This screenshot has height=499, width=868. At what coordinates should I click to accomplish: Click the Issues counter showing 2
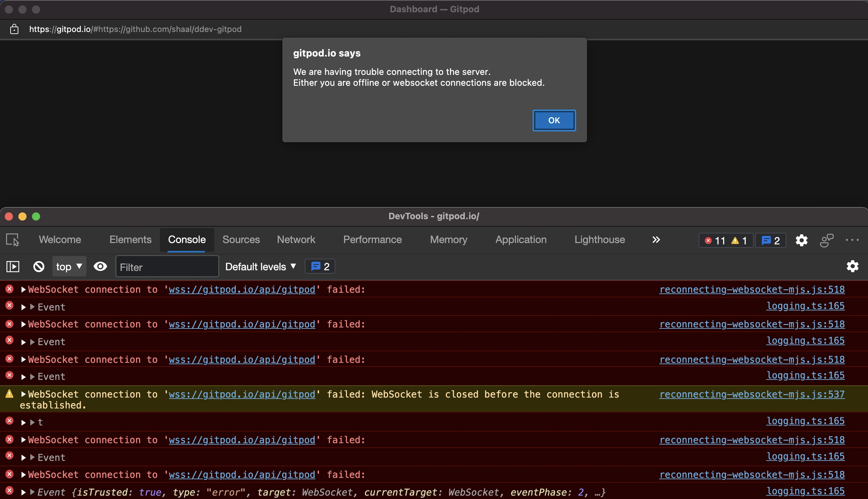pos(770,240)
